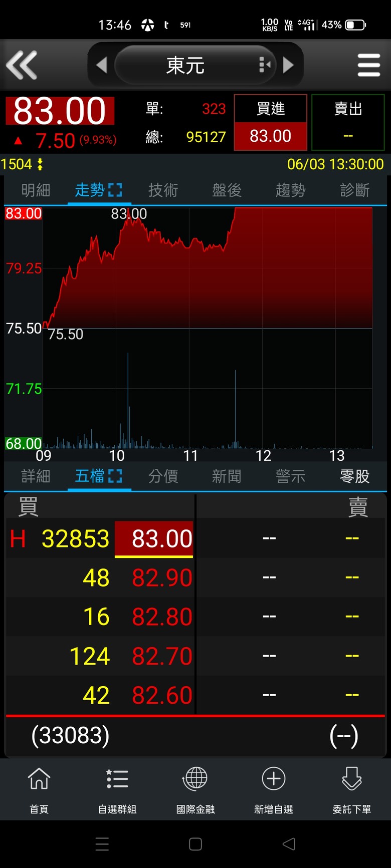Tap Android back navigation triangle
The height and width of the screenshot is (868, 391).
tap(289, 844)
